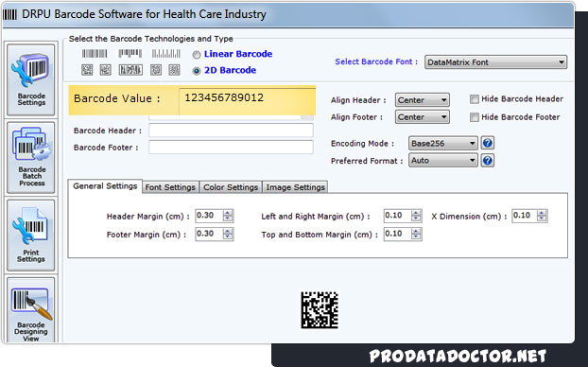Viewport: 588px width, 367px height.
Task: Click the Footer Margin value field
Action: pos(209,234)
